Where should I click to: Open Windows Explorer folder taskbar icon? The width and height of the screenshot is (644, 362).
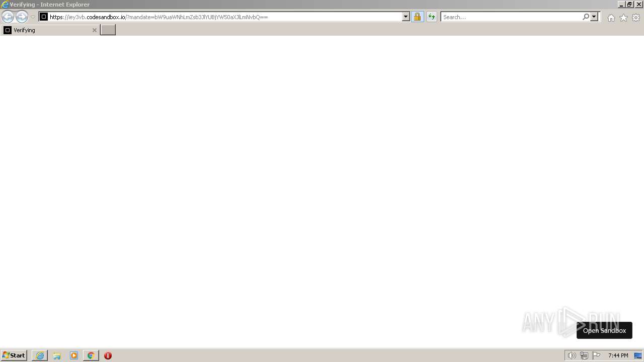tap(57, 355)
